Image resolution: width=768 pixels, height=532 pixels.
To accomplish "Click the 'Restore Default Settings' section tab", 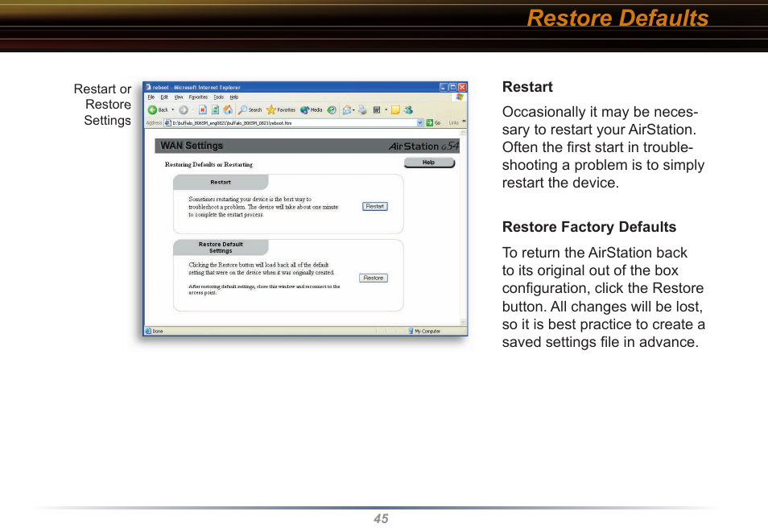I will coord(221,247).
